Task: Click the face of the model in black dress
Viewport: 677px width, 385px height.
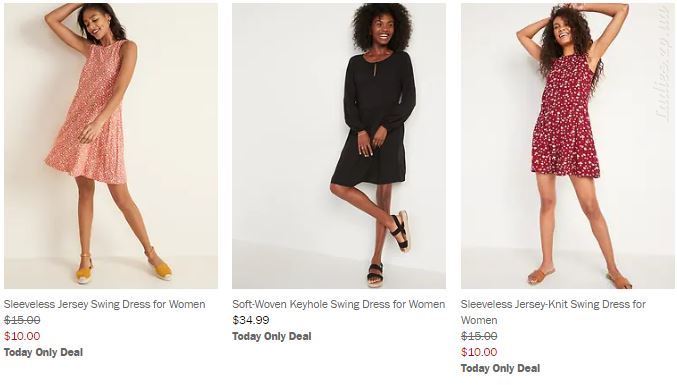Action: pyautogui.click(x=382, y=30)
